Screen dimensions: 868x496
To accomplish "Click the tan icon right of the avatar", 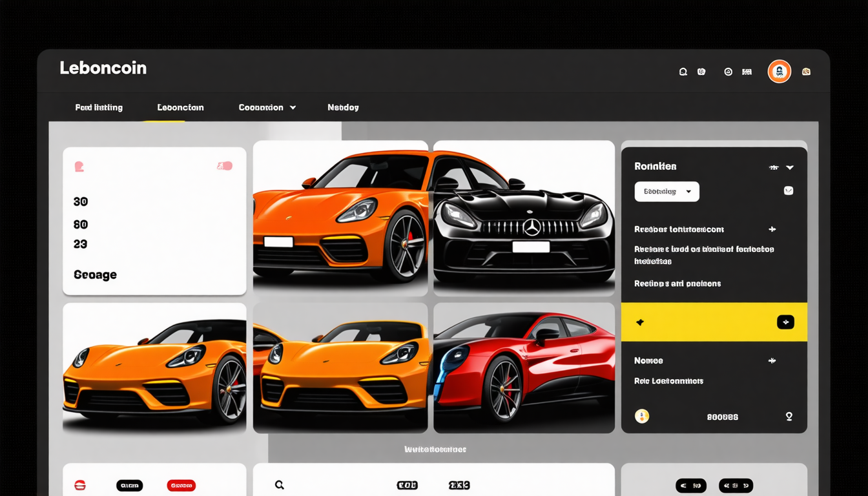I will 806,72.
